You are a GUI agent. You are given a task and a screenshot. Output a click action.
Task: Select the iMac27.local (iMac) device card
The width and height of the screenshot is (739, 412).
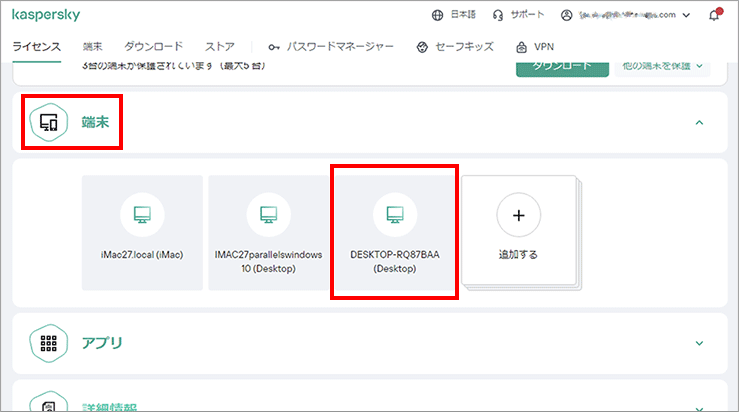(142, 233)
